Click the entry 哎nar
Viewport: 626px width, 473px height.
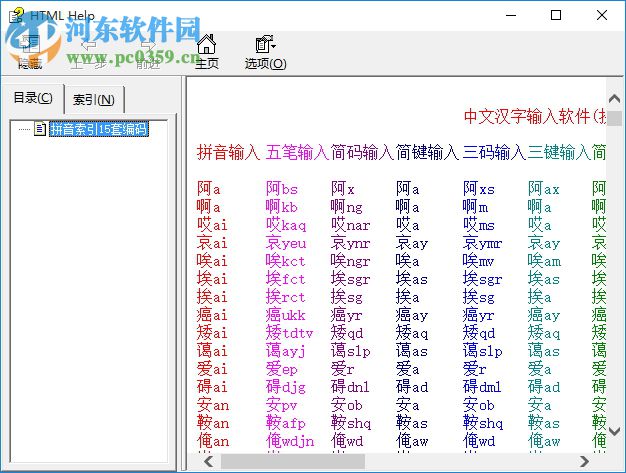coord(351,225)
